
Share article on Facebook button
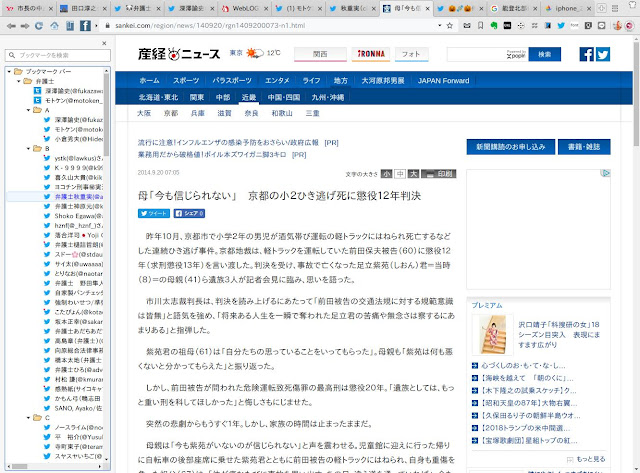189,213
